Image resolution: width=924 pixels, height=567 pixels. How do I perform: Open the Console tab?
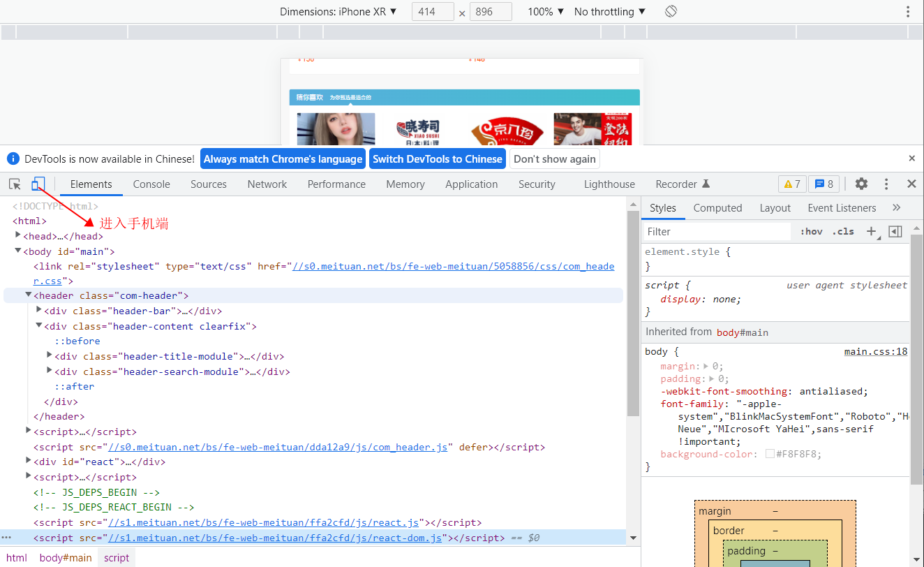point(151,184)
